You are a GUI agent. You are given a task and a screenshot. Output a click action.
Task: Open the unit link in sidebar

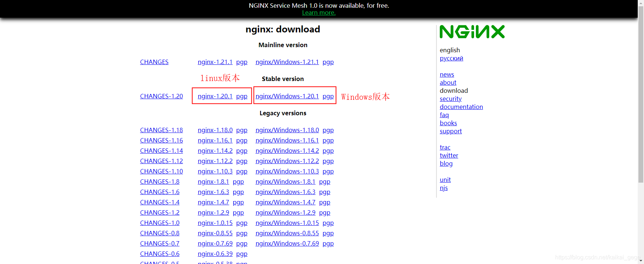click(445, 180)
